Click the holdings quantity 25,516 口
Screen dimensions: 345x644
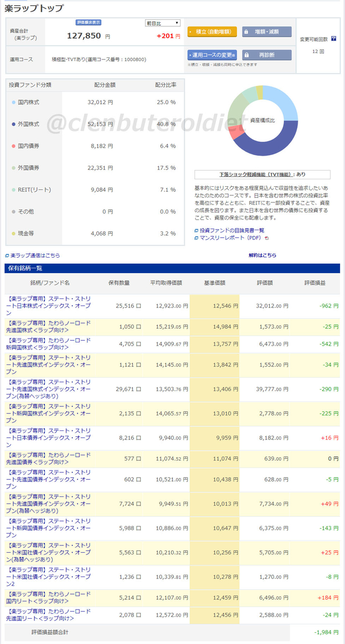[128, 305]
